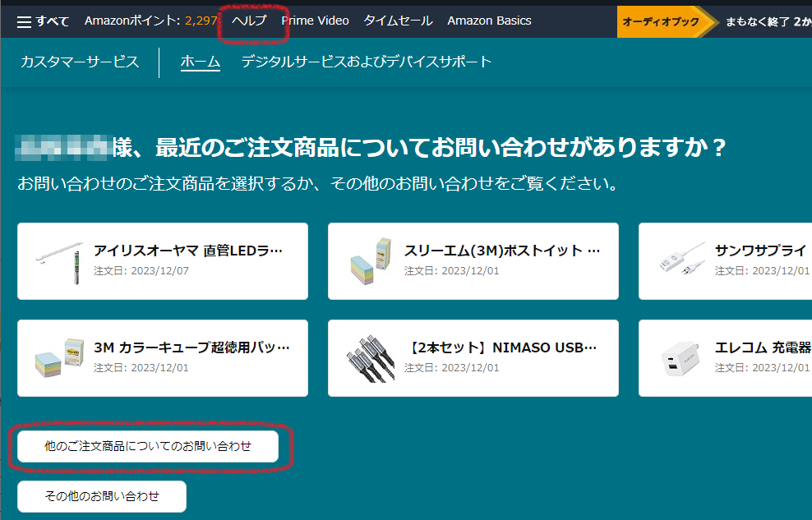Open the すべて hamburger menu icon
The width and height of the screenshot is (812, 520).
pyautogui.click(x=24, y=21)
